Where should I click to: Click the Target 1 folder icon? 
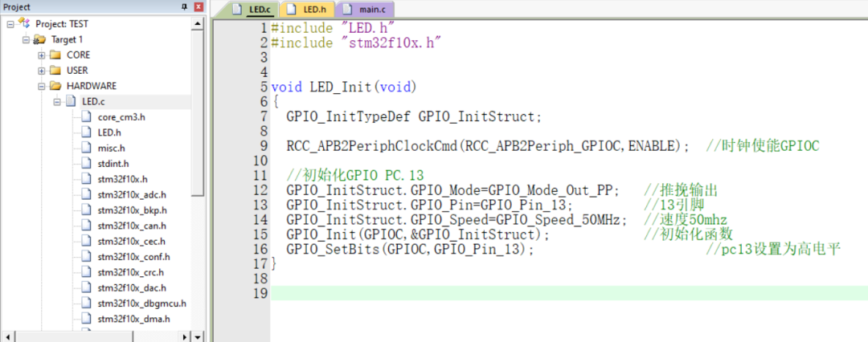pyautogui.click(x=39, y=39)
